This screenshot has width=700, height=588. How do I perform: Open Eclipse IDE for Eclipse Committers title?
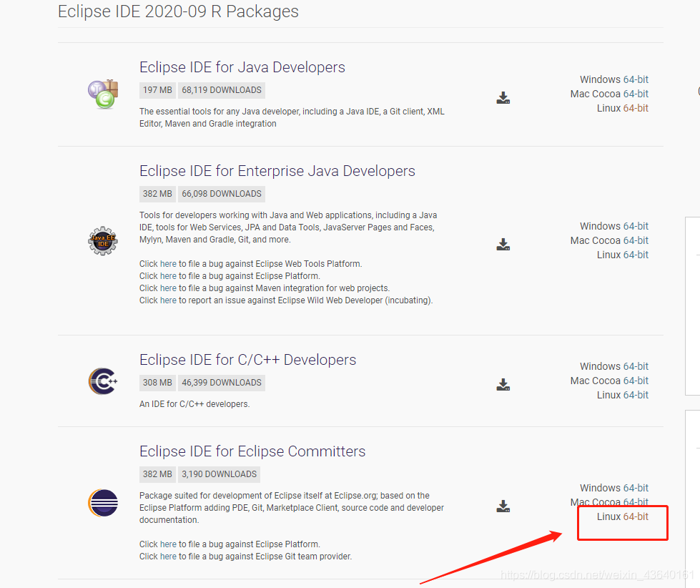252,451
